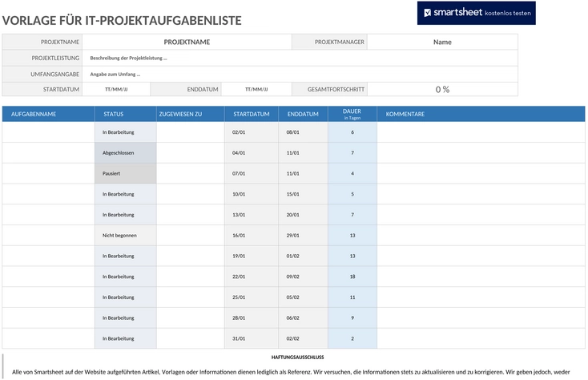Select In Bearbeitung status in 10/01 row
The image size is (588, 380).
coord(125,194)
